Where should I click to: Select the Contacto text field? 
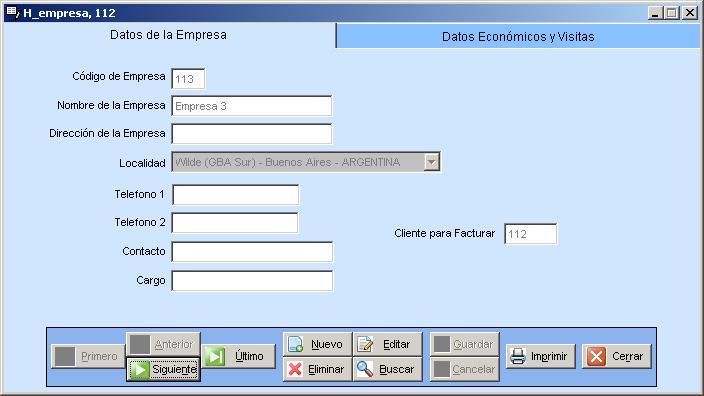click(252, 251)
